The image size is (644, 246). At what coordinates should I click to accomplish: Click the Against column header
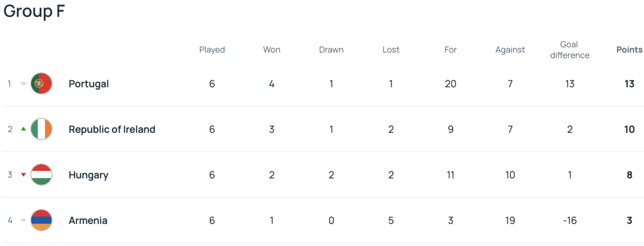pyautogui.click(x=510, y=50)
